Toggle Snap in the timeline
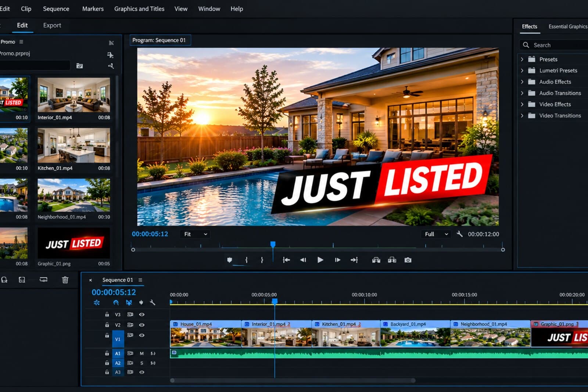The height and width of the screenshot is (392, 588). (x=116, y=303)
